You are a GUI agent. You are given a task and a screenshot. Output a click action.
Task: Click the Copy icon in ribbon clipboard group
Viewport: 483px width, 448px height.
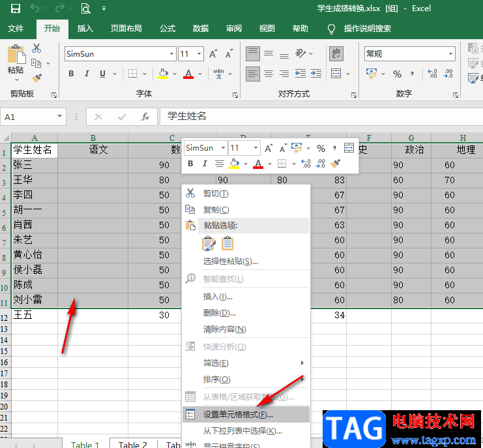pos(36,63)
